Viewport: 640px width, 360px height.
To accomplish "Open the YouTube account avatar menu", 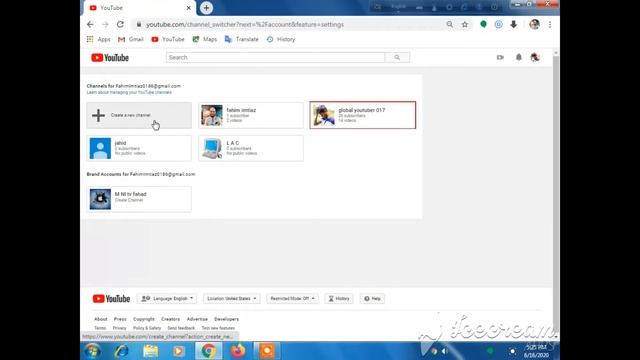I will pos(535,58).
